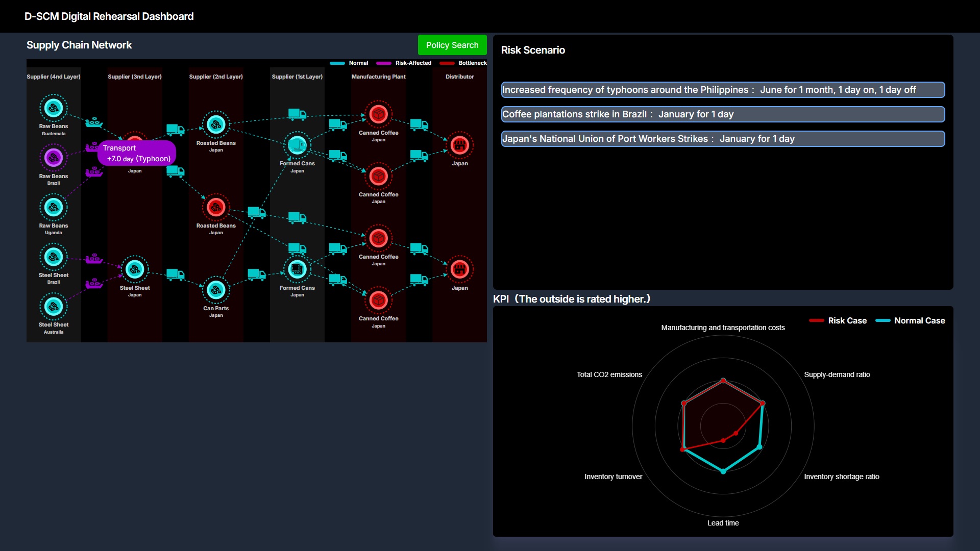Select the upper Formed Cans Japan node
980x551 pixels.
tap(297, 145)
